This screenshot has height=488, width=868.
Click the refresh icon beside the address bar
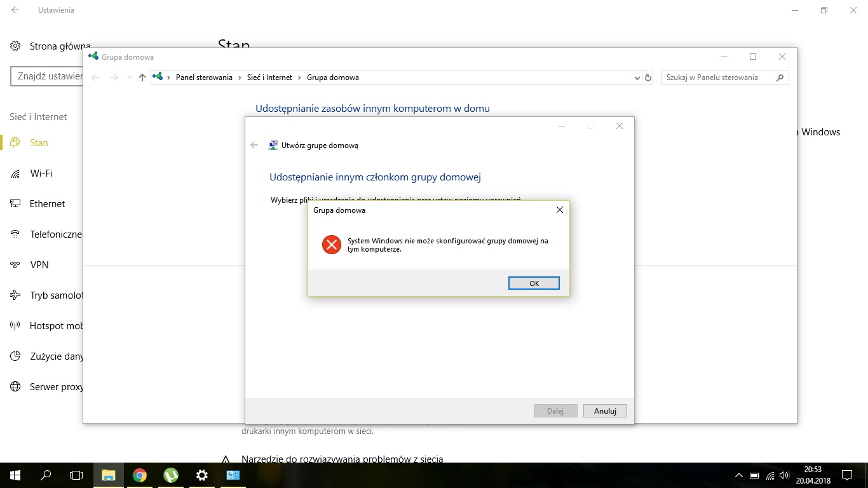click(x=648, y=78)
